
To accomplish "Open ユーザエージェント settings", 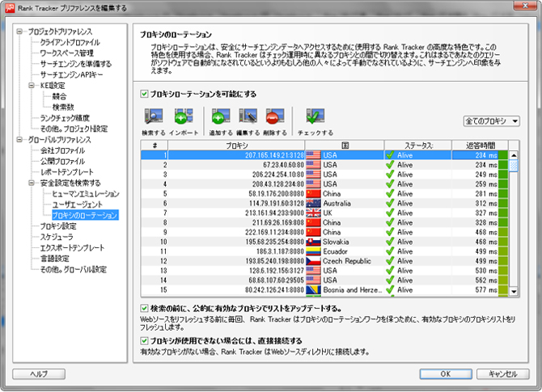I will 78,204.
